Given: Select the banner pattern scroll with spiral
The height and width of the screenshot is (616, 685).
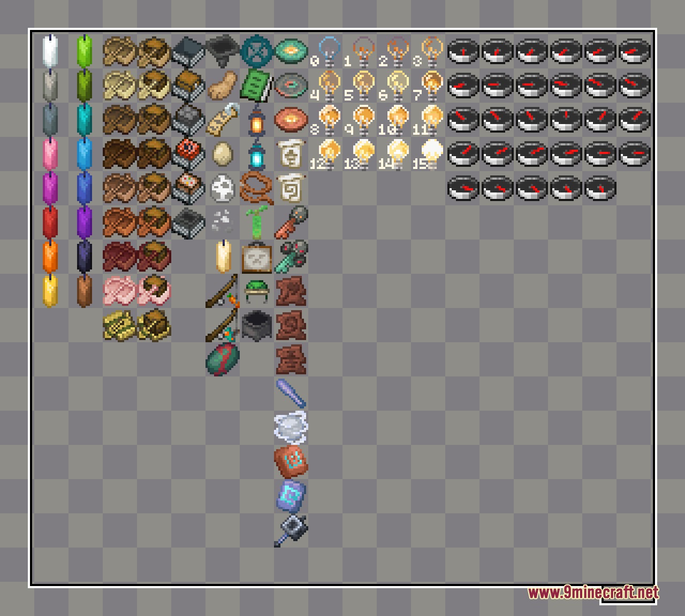Looking at the screenshot, I should tap(292, 187).
